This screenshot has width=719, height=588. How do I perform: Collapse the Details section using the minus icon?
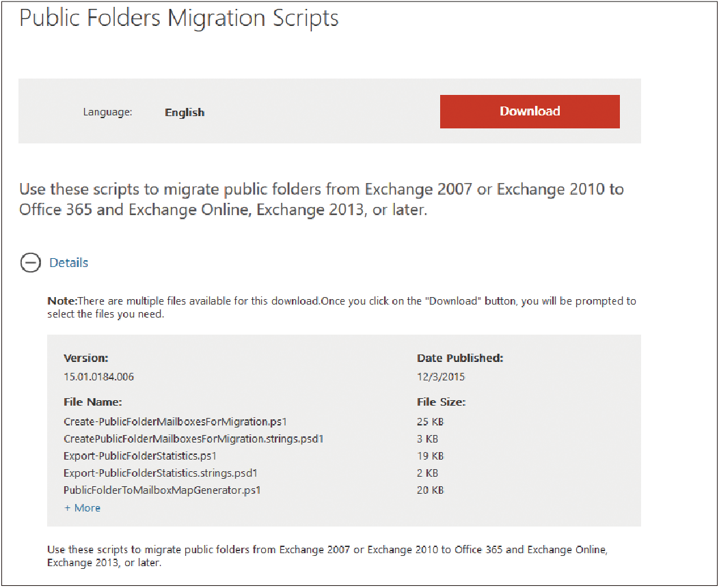30,263
